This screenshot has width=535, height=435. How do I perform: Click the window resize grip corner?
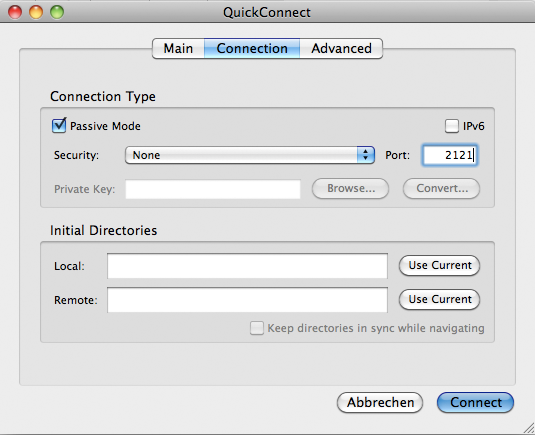(528, 428)
